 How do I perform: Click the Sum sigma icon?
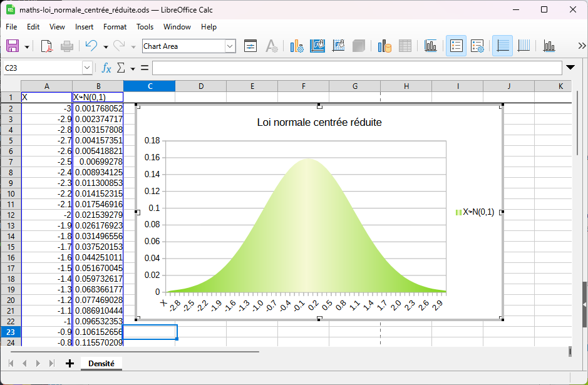pos(121,68)
